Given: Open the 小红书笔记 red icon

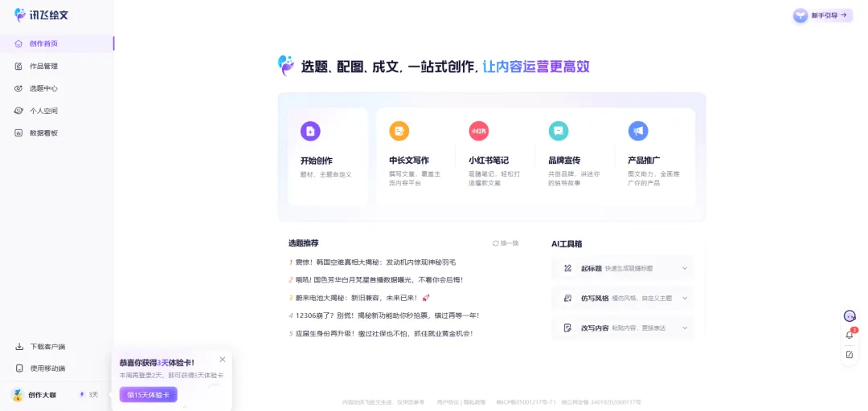Looking at the screenshot, I should [479, 131].
